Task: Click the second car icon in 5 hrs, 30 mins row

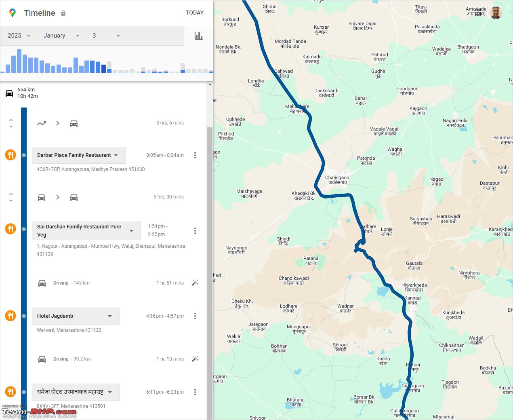Action: 74,197
